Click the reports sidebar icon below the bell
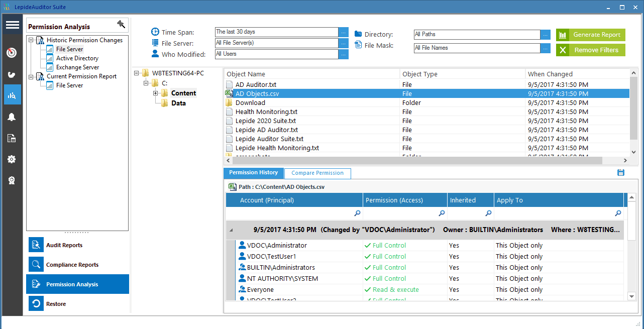This screenshot has height=329, width=644. [12, 138]
